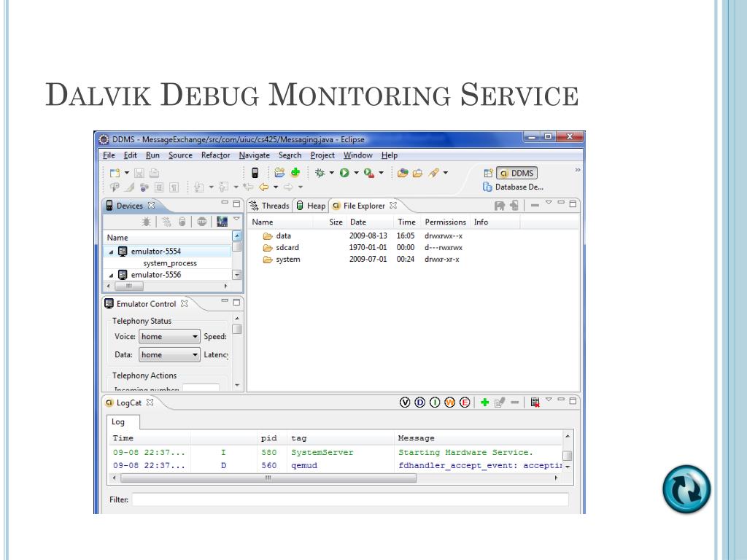The height and width of the screenshot is (560, 747).
Task: Toggle the Error log level filter
Action: (x=465, y=402)
